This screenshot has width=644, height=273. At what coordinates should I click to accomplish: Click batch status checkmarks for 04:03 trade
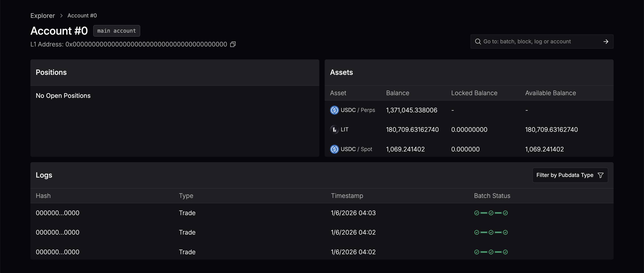491,213
